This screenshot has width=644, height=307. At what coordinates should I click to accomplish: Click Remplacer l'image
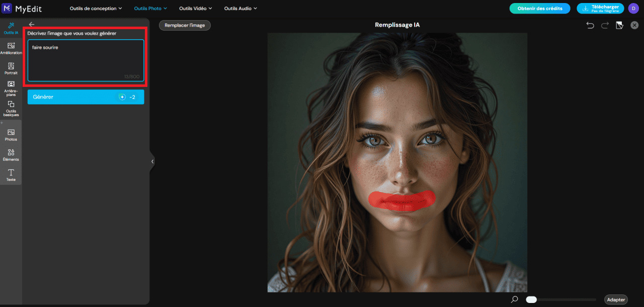[x=185, y=25]
